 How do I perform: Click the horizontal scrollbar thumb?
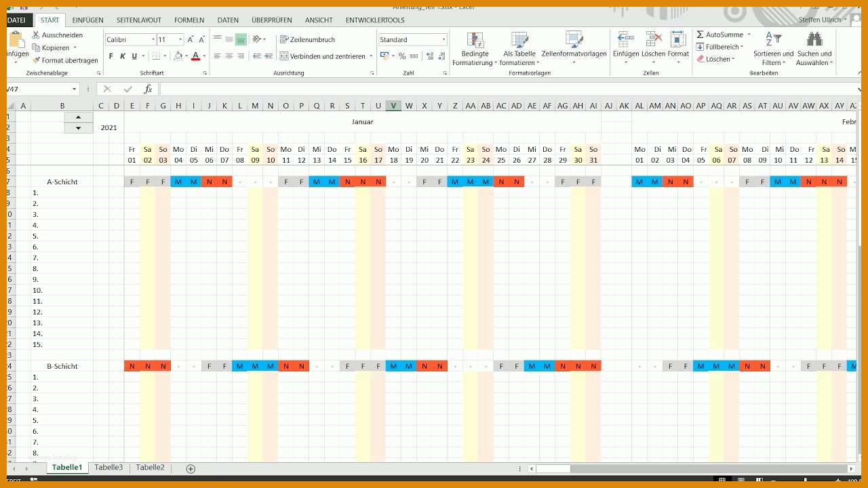point(553,468)
